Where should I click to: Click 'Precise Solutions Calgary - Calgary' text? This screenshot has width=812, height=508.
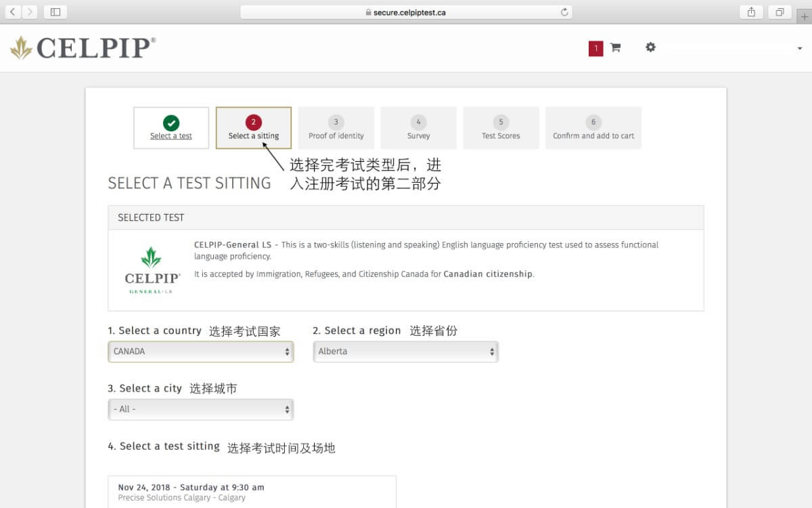[x=181, y=498]
